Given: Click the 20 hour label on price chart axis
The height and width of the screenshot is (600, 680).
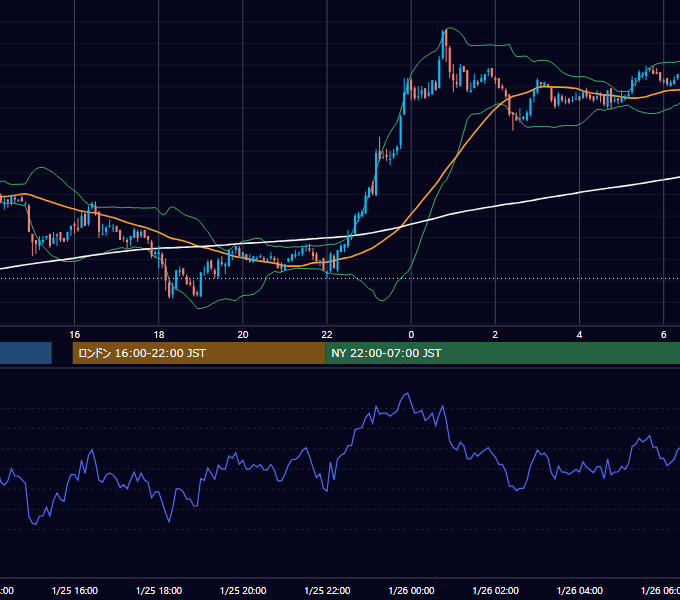Looking at the screenshot, I should click(x=243, y=335).
